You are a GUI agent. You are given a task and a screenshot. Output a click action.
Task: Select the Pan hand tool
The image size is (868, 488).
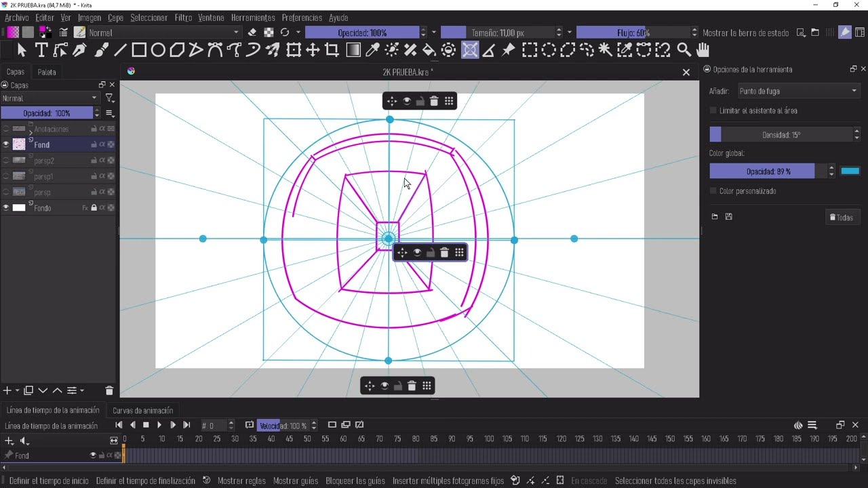click(703, 49)
